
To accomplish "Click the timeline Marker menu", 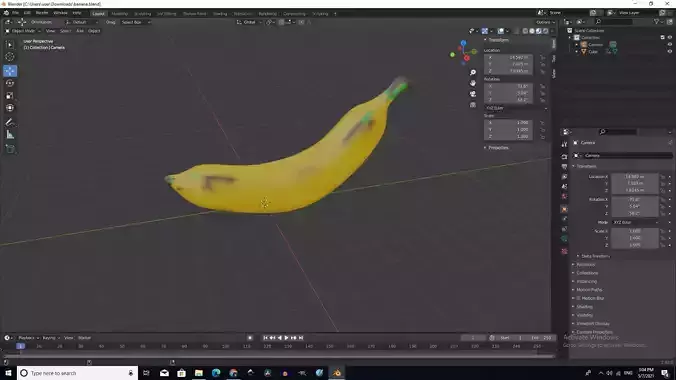I will point(84,338).
